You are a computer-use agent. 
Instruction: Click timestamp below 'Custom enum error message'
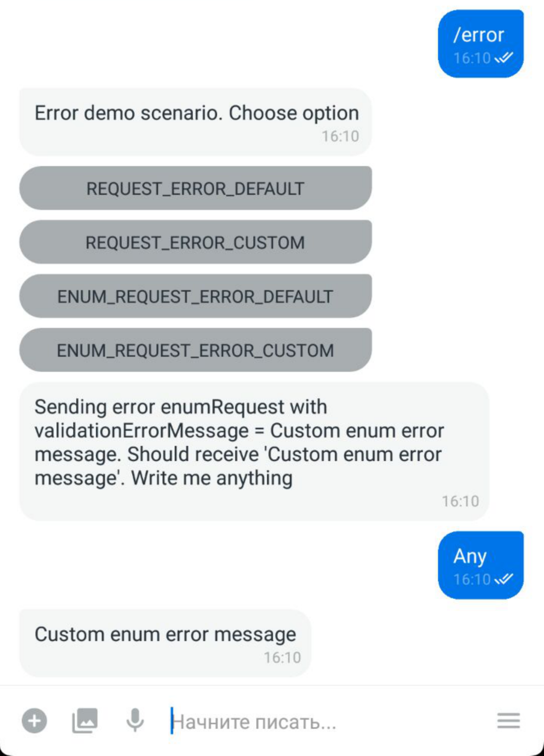[282, 657]
